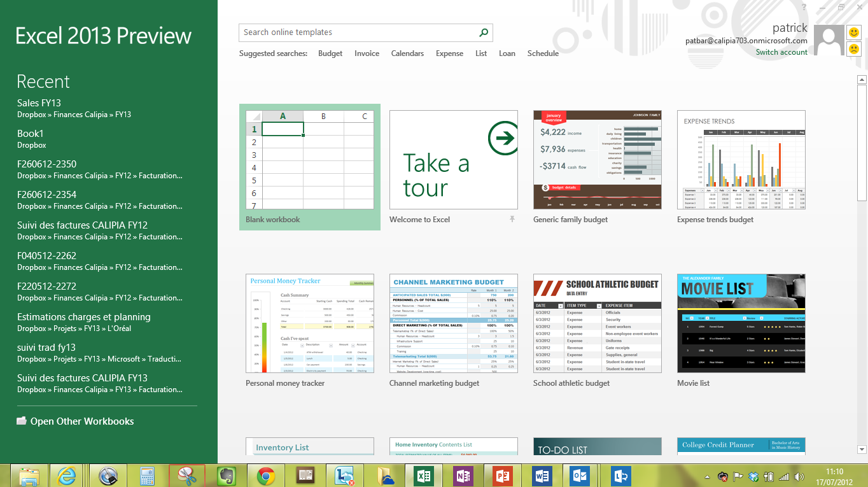This screenshot has height=487, width=868.
Task: Choose the Calendars suggested search
Action: click(407, 53)
